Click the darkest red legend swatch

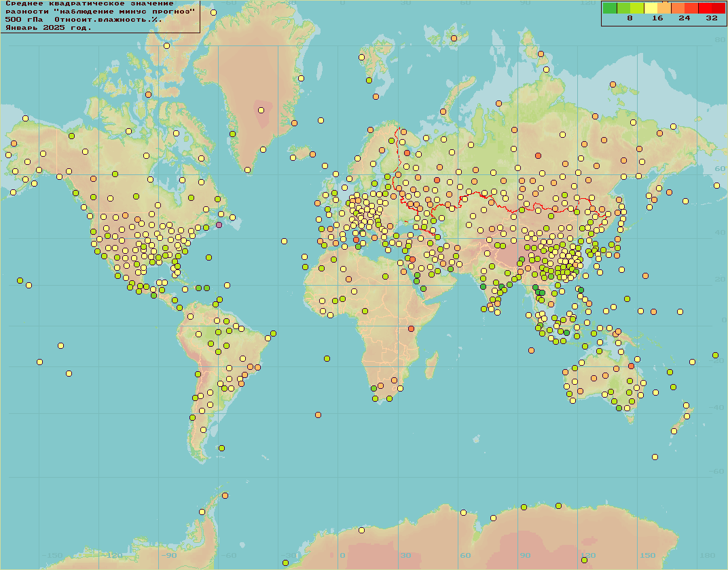pyautogui.click(x=718, y=8)
